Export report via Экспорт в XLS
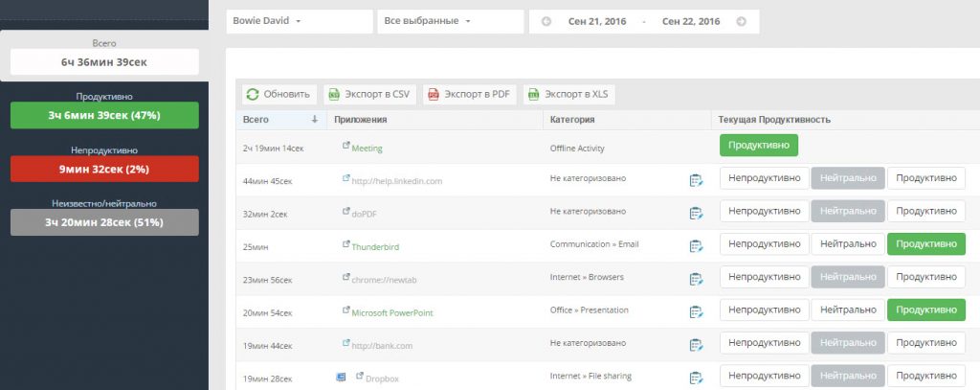 tap(568, 95)
